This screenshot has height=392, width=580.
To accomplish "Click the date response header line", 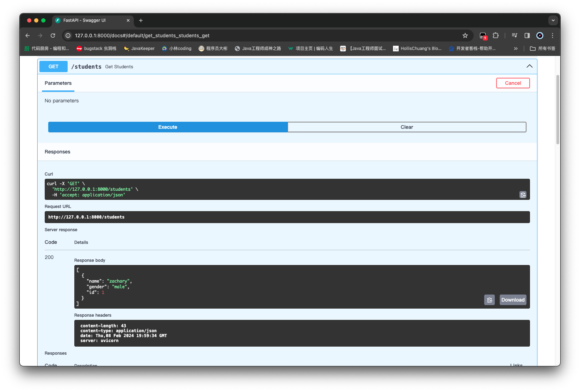I will click(x=124, y=336).
